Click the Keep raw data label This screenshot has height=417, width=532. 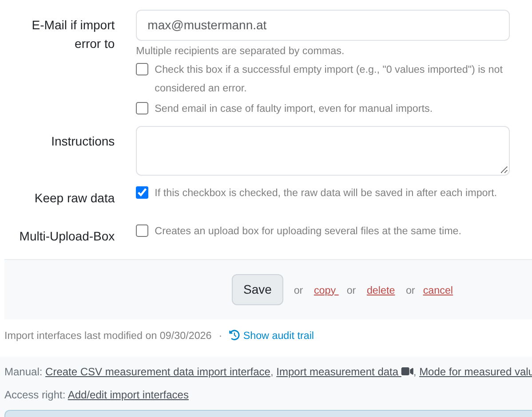[x=75, y=198]
